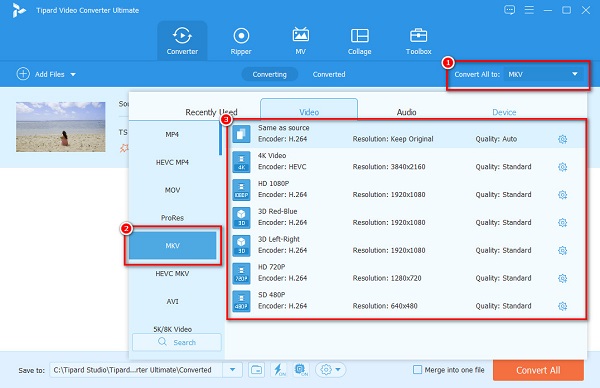The height and width of the screenshot is (388, 600).
Task: Open the output folder icon
Action: (x=256, y=370)
